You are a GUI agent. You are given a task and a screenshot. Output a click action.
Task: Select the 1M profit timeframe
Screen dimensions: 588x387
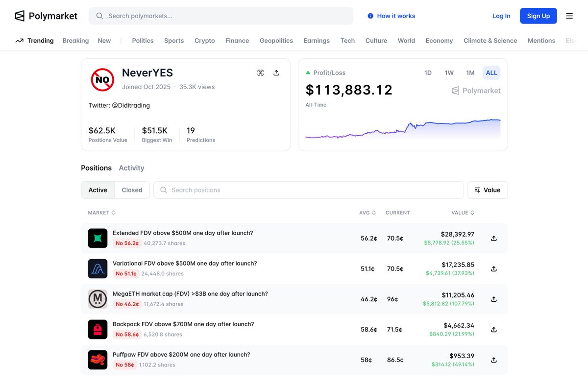470,73
